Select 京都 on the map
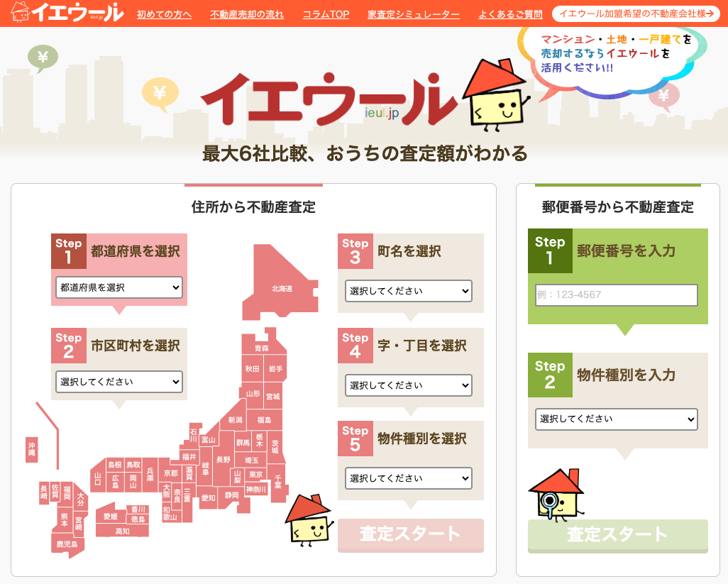The height and width of the screenshot is (584, 728). click(x=171, y=473)
